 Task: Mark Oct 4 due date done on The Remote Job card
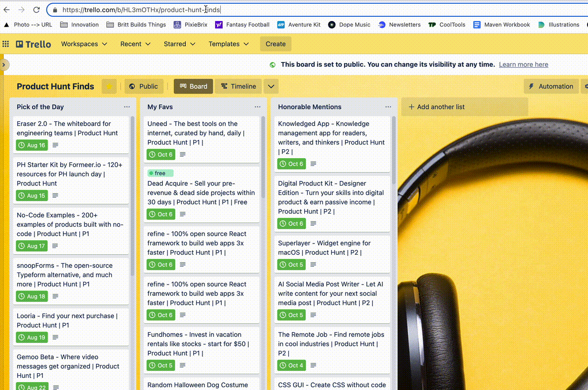coord(291,365)
